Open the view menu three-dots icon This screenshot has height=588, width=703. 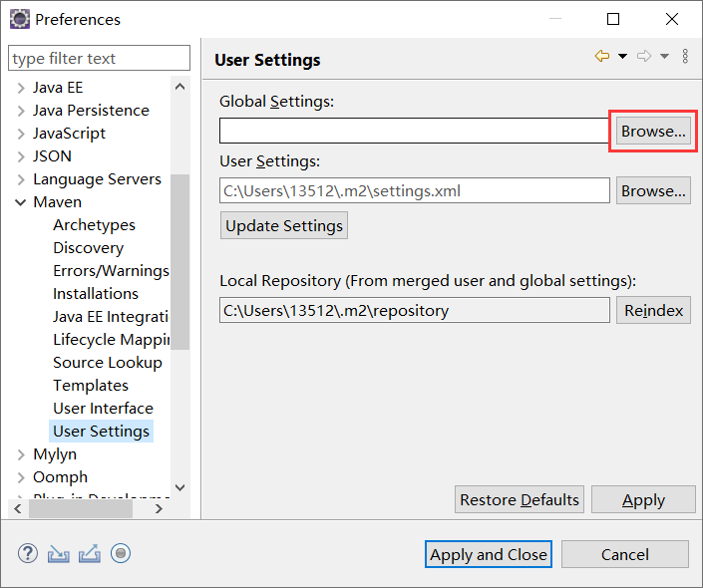click(685, 57)
